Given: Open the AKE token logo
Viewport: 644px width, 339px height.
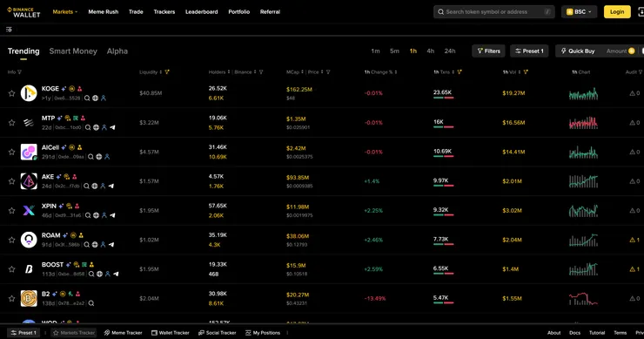Looking at the screenshot, I should [x=29, y=181].
